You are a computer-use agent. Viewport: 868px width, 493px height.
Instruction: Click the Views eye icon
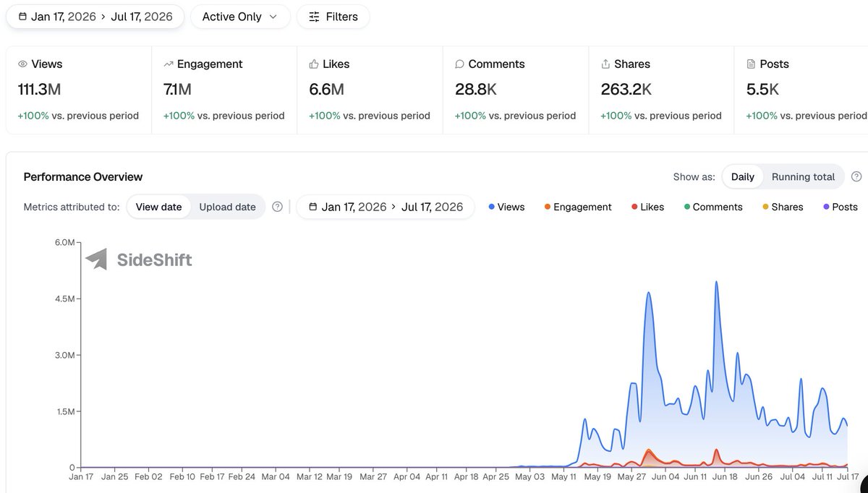(22, 64)
